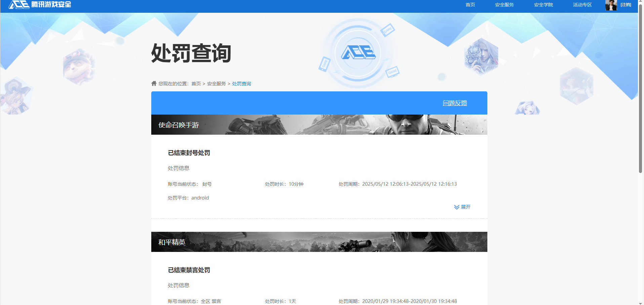Click the 处罚查询 breadcrumb link
The width and height of the screenshot is (644, 305).
[x=241, y=84]
